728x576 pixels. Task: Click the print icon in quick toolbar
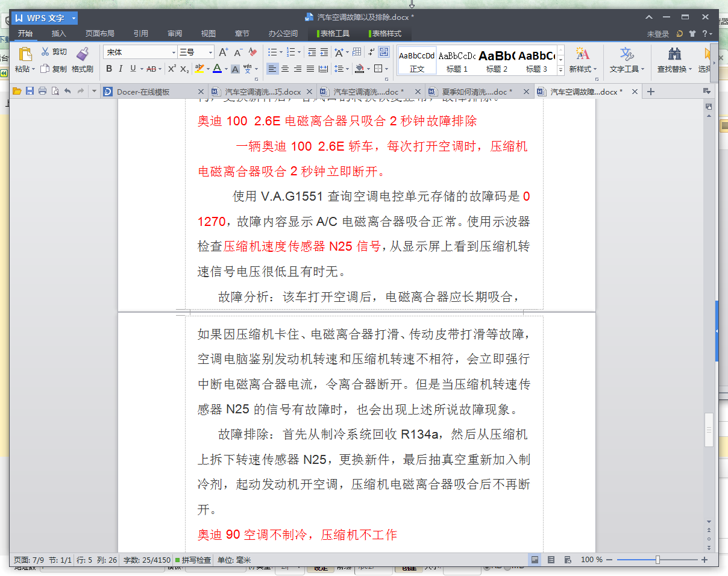(42, 92)
